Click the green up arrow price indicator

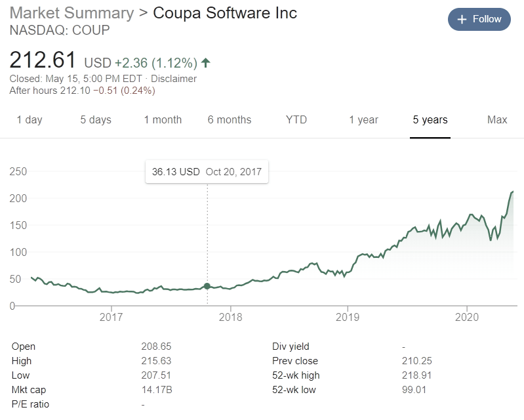click(x=205, y=62)
